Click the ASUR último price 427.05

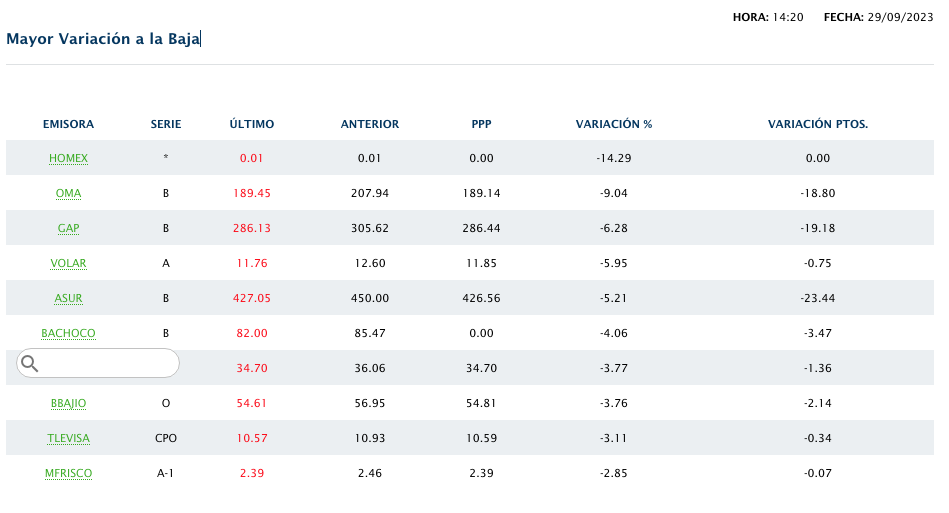[251, 298]
